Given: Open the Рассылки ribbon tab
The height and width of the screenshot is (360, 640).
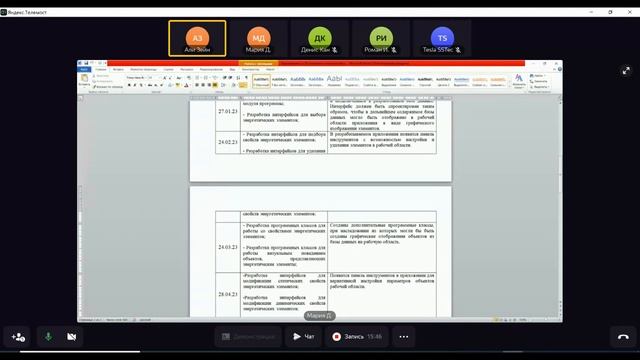Looking at the screenshot, I should pyautogui.click(x=187, y=69).
